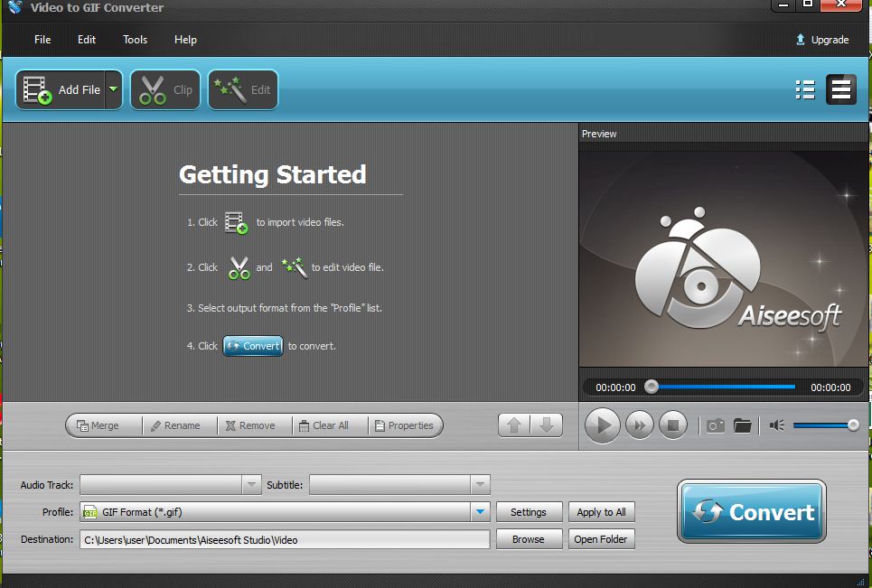
Task: Click the Rename button
Action: point(180,425)
